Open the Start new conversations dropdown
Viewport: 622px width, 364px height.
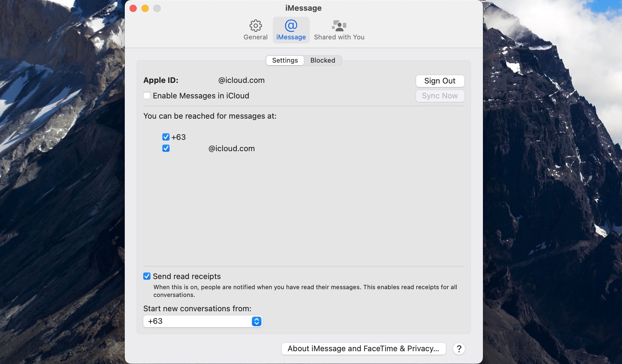[203, 321]
